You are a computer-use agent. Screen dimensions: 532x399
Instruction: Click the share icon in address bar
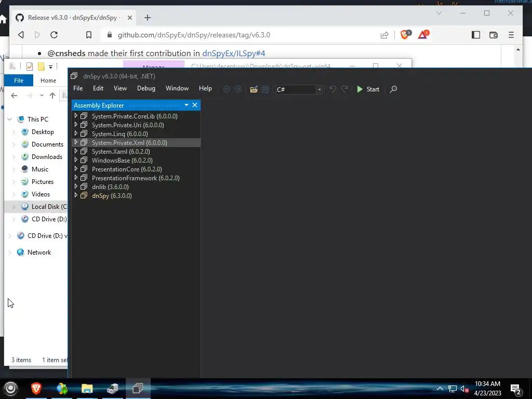pyautogui.click(x=384, y=35)
